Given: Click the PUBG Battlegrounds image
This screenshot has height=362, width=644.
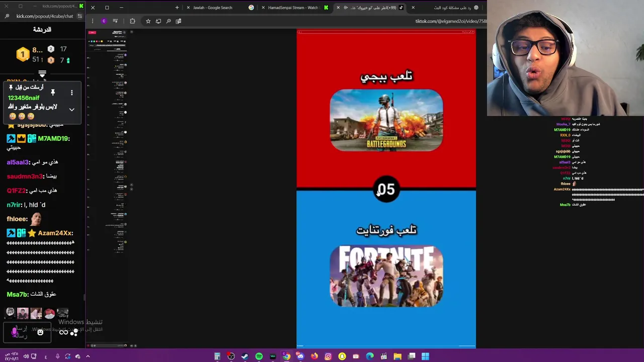Looking at the screenshot, I should click(386, 120).
